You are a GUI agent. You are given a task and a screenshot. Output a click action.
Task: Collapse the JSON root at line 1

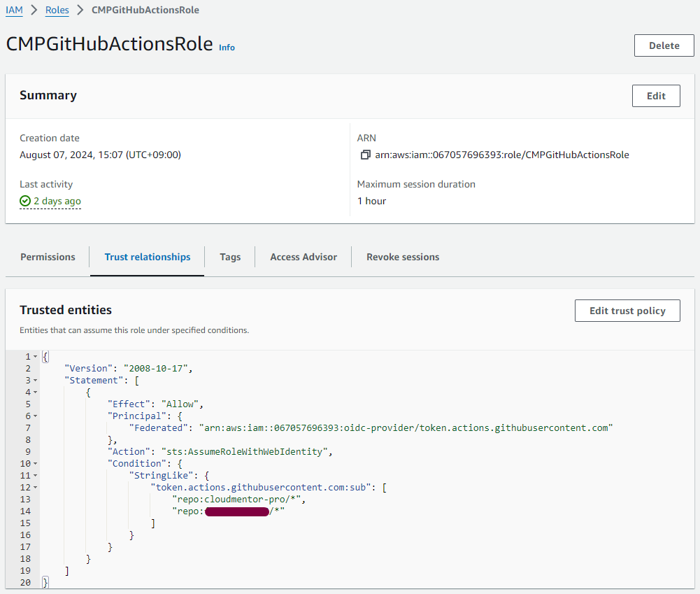click(x=36, y=357)
